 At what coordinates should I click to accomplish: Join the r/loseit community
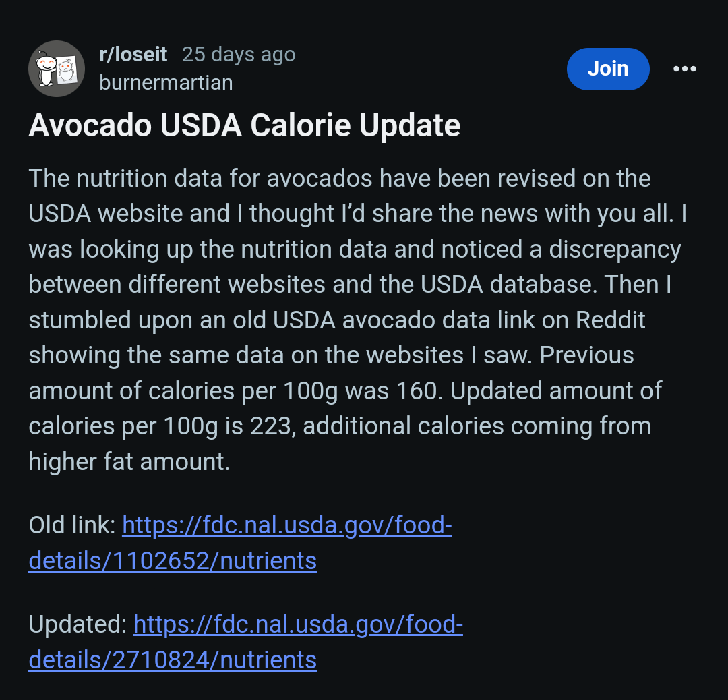point(607,69)
